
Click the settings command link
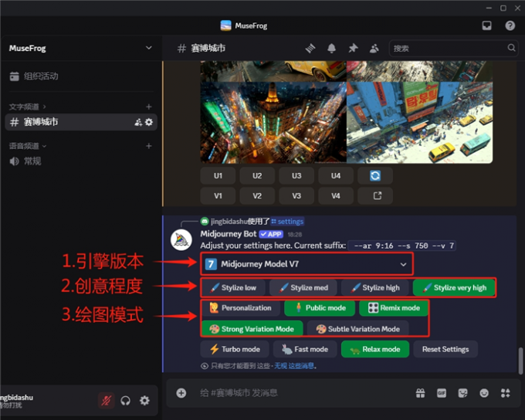[x=288, y=222]
